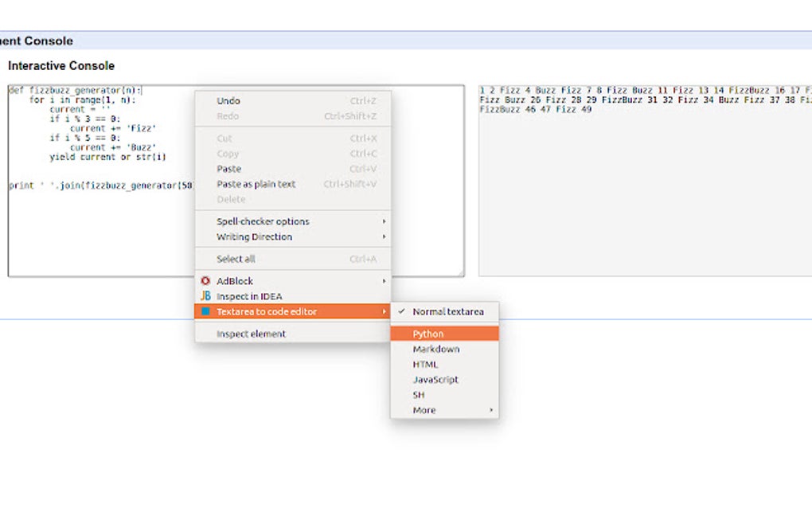The width and height of the screenshot is (812, 508).
Task: Open the AdBlock submenu arrow
Action: tap(384, 281)
